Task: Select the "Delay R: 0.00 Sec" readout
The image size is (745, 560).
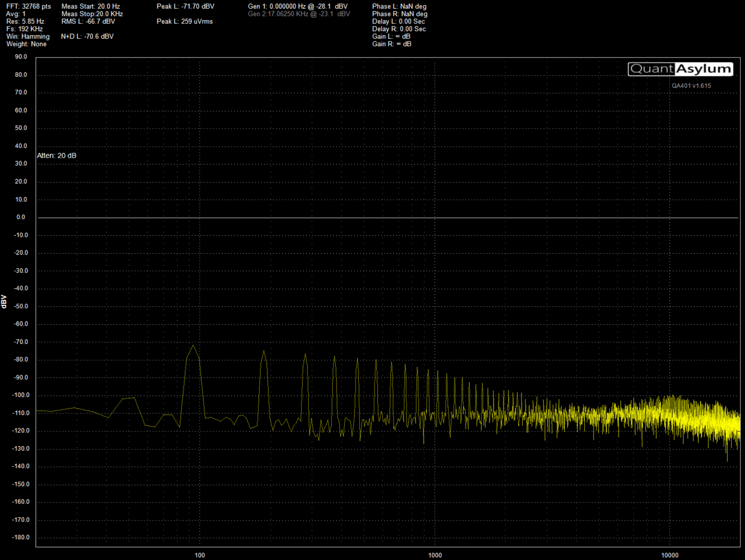Action: [399, 29]
